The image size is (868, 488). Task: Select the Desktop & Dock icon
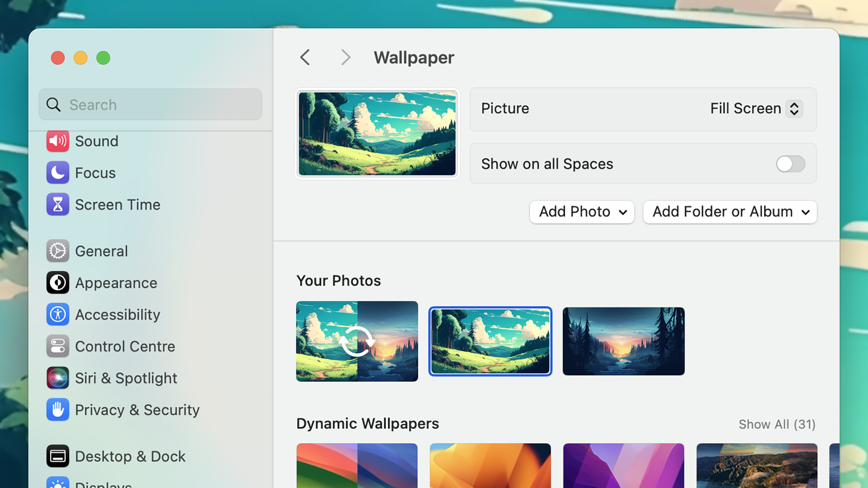click(x=58, y=456)
